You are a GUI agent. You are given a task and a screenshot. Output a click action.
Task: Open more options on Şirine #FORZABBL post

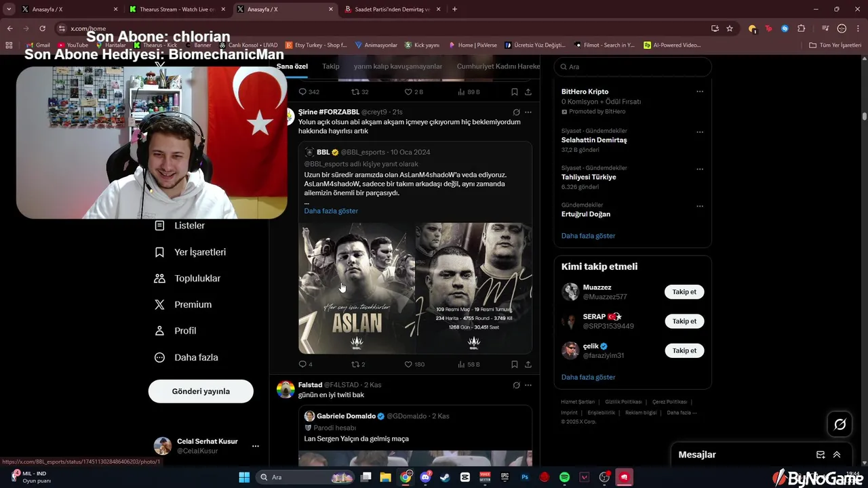click(x=528, y=112)
